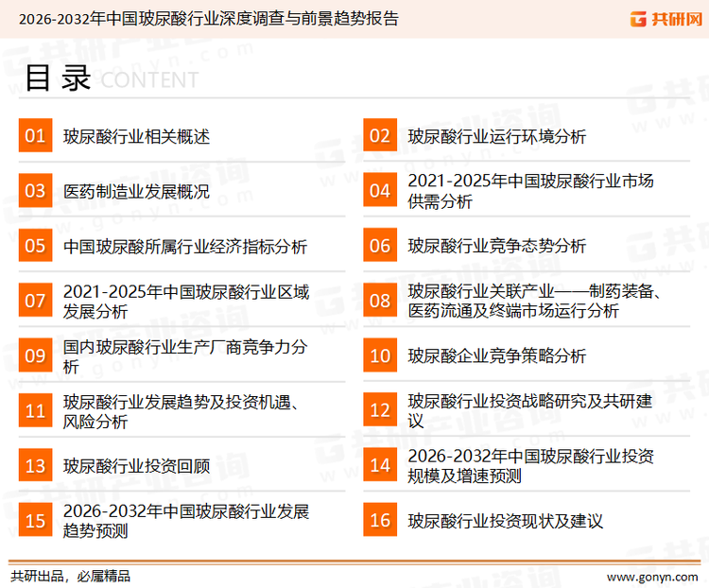Click the www.gonyn.com website link
709x588 pixels.
[650, 576]
